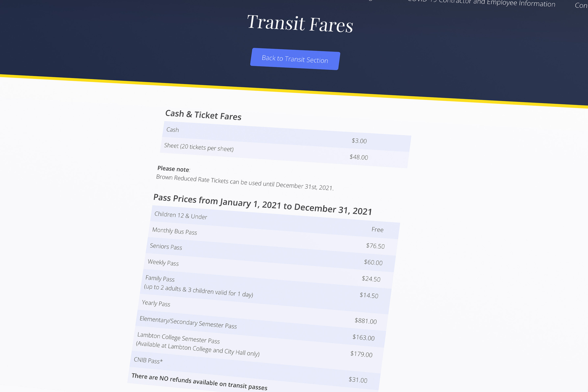
Task: Click the partially visible Con... nav item
Action: [581, 5]
